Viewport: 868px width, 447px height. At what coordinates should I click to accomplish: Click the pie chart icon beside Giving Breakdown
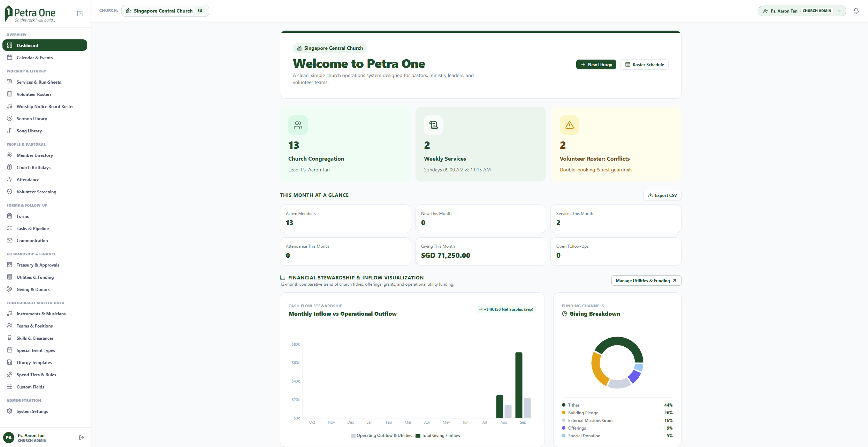pyautogui.click(x=565, y=314)
